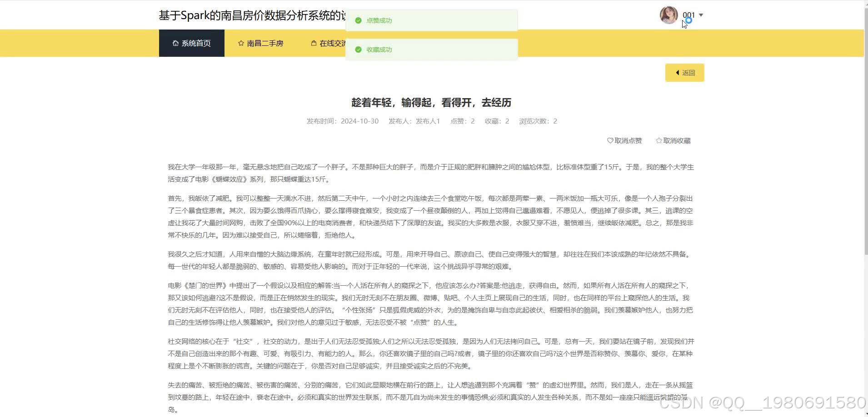This screenshot has width=868, height=417.
Task: Click the user avatar picture
Action: coord(668,15)
